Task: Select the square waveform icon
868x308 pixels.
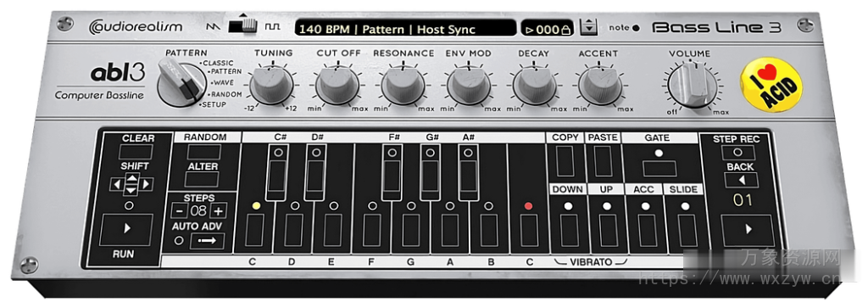Action: tap(272, 26)
